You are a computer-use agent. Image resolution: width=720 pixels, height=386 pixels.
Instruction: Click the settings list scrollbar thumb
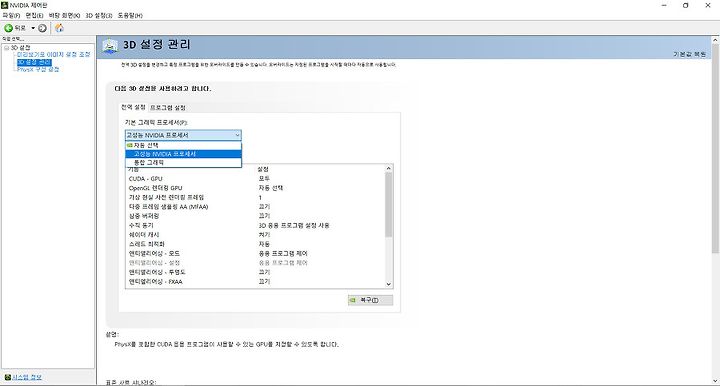[389, 205]
